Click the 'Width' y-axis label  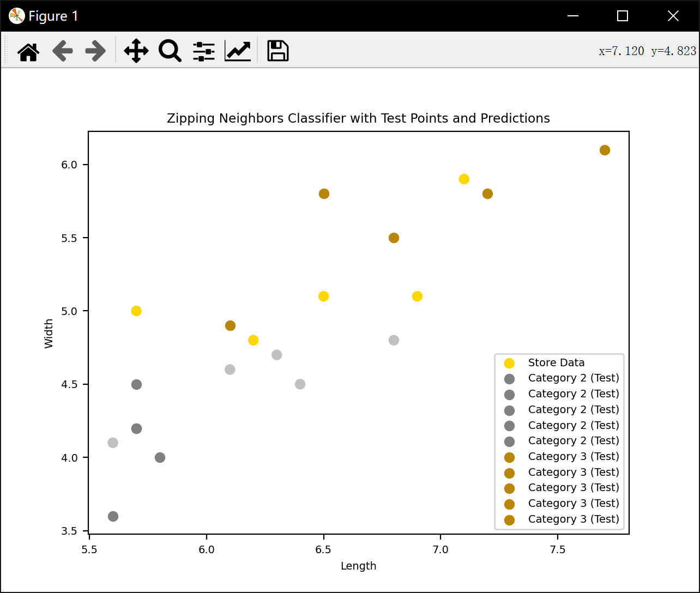(49, 334)
